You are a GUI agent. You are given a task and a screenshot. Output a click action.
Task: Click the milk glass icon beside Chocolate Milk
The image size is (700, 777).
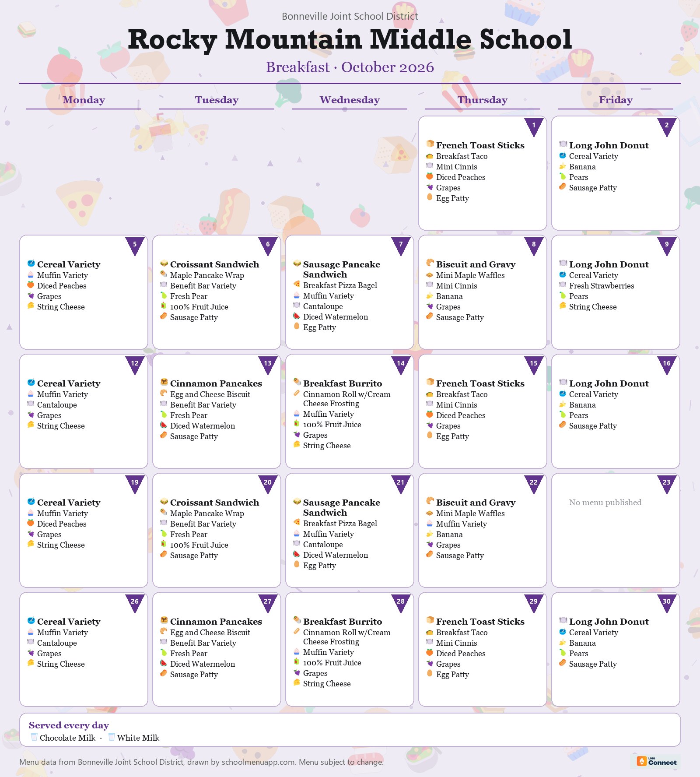34,738
